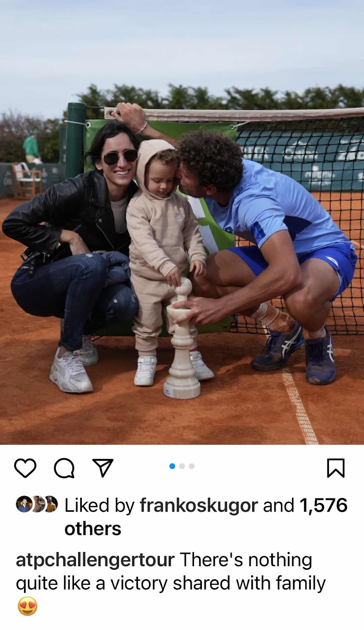Viewport: 364px width, 630px height.
Task: Like the post with the heart icon
Action: pyautogui.click(x=25, y=468)
